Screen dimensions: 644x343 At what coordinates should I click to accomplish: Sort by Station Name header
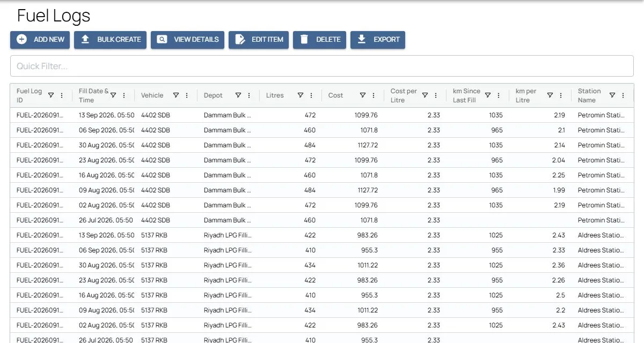click(x=589, y=95)
